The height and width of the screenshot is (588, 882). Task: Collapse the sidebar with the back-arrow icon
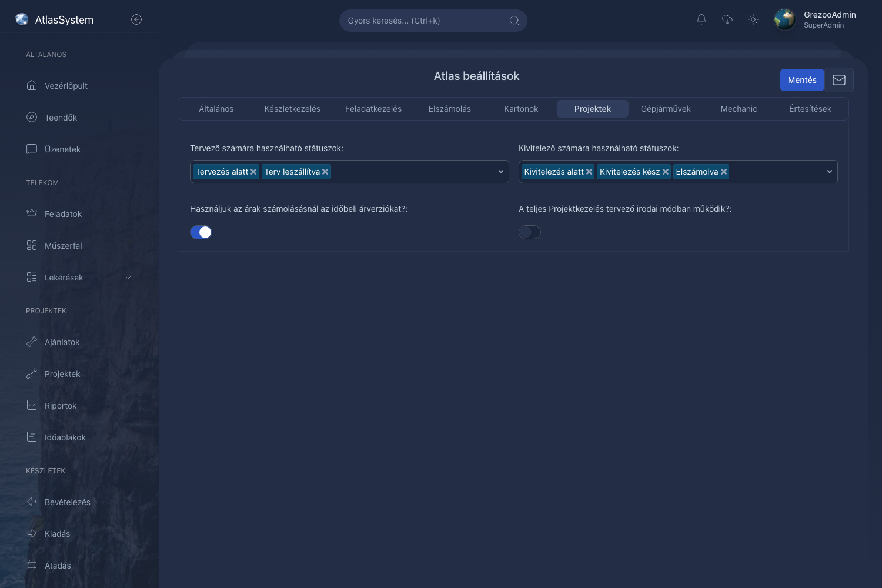pos(136,19)
